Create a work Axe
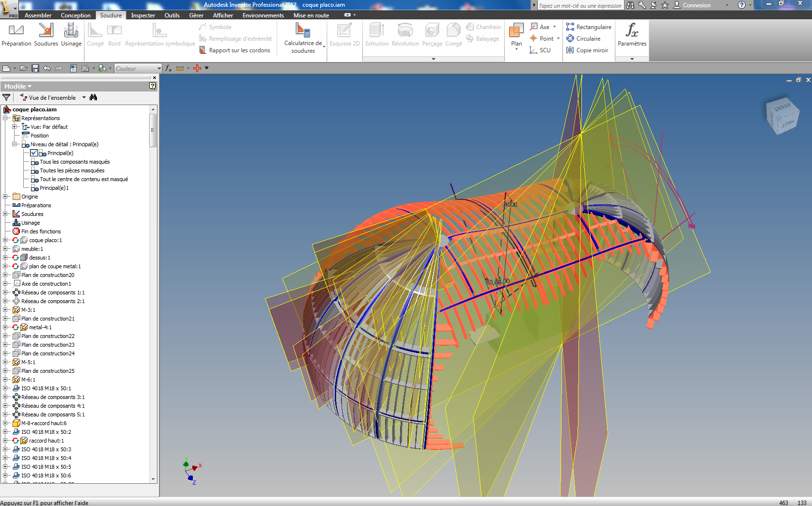812x506 pixels. tap(540, 27)
